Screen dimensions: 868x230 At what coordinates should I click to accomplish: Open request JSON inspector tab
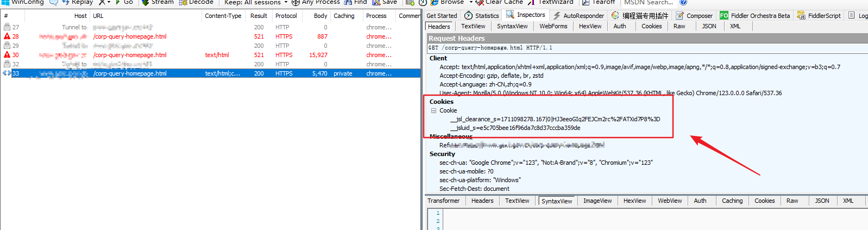click(709, 26)
